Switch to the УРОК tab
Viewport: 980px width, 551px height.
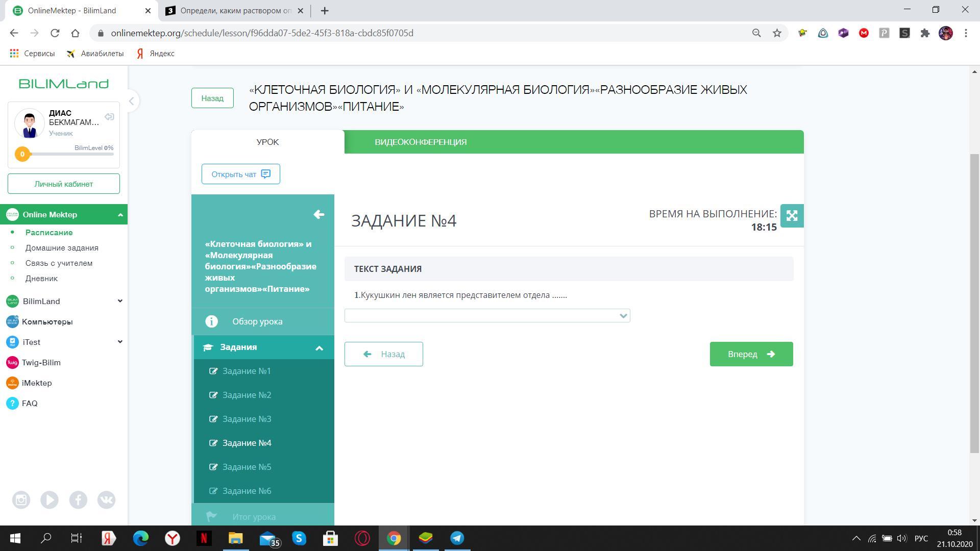pyautogui.click(x=267, y=142)
